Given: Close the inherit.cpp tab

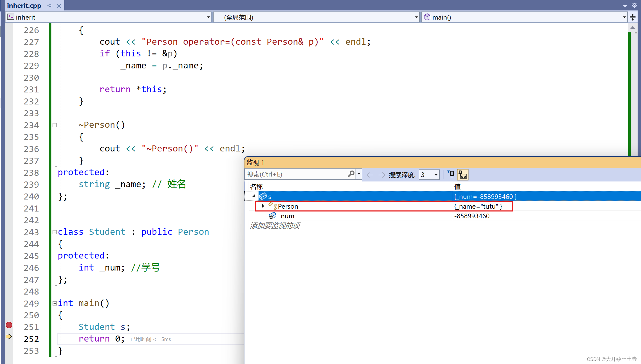Looking at the screenshot, I should 59,6.
